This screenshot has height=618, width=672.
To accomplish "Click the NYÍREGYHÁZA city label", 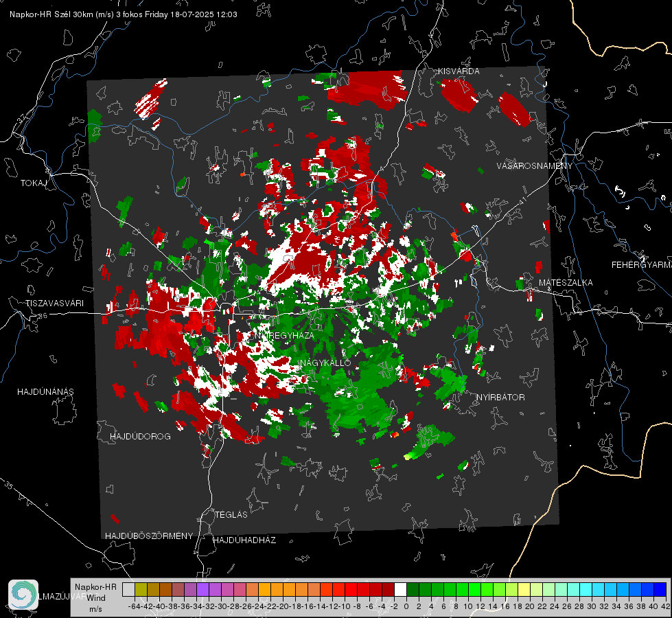I will 284,335.
